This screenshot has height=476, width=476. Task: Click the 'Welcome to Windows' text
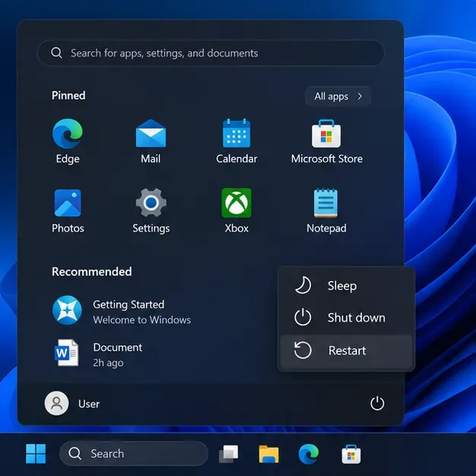tap(141, 320)
